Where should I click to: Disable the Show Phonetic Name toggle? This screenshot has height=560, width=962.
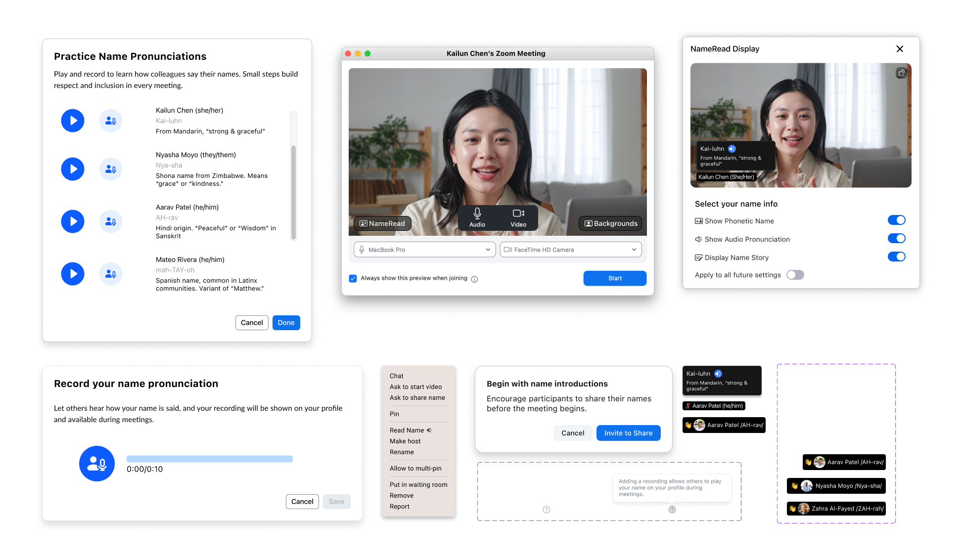click(896, 220)
